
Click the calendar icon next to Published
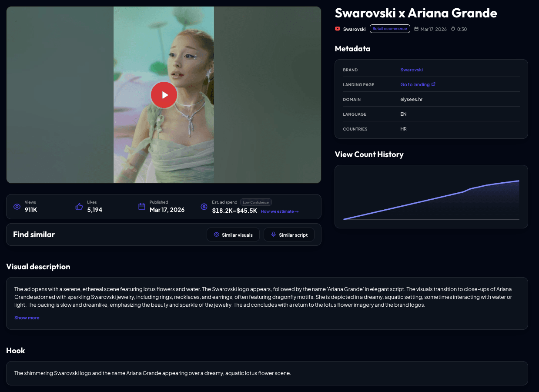click(142, 207)
